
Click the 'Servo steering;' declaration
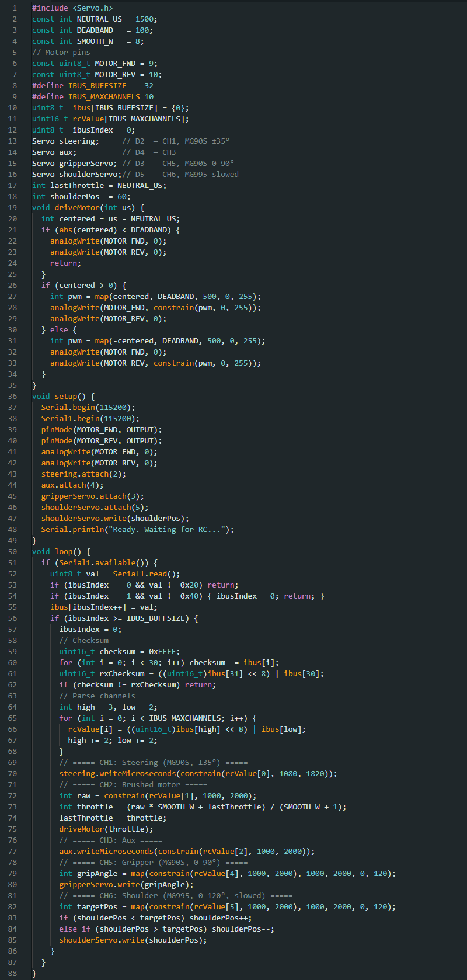click(x=65, y=141)
